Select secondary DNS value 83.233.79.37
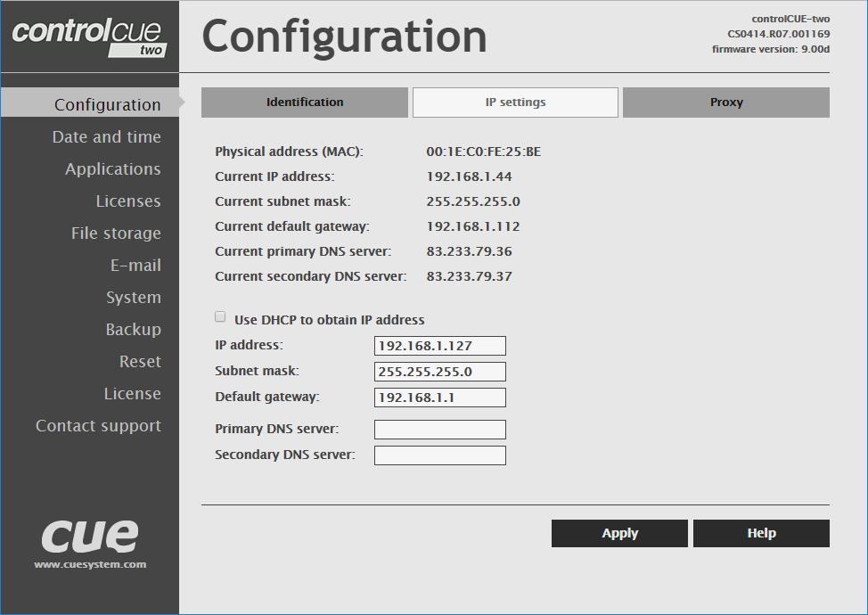 coord(469,276)
